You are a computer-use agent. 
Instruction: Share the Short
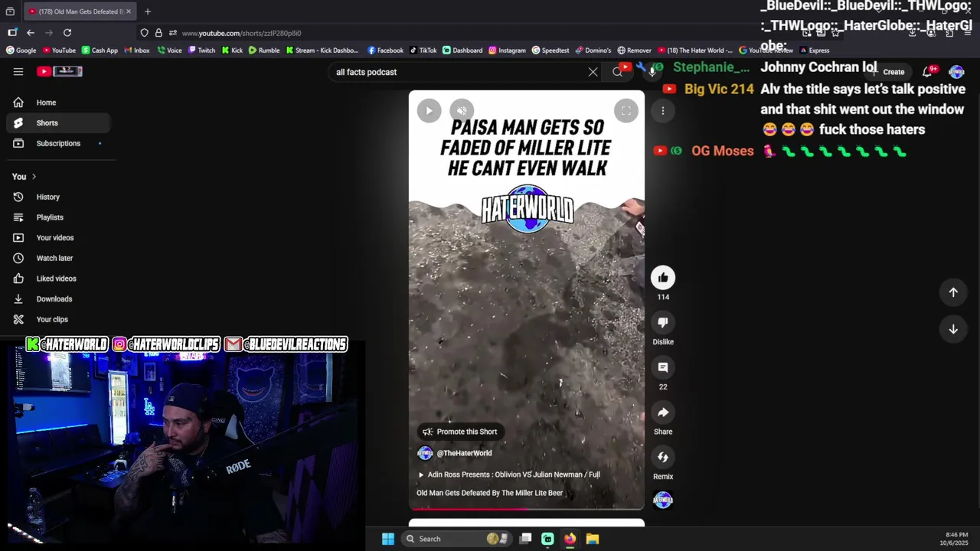[663, 412]
